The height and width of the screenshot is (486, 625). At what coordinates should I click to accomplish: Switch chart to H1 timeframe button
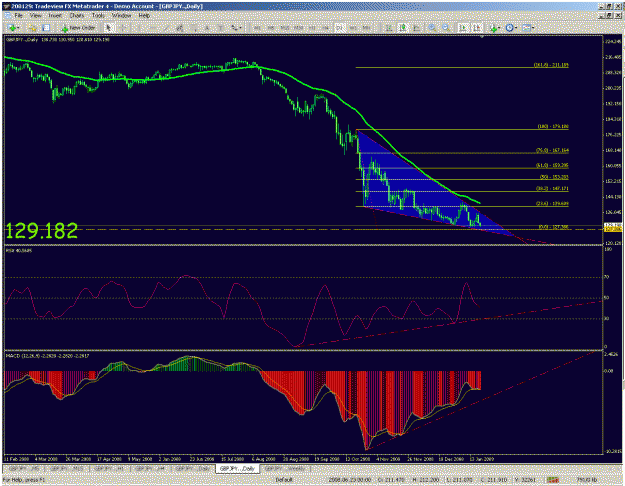tap(312, 28)
